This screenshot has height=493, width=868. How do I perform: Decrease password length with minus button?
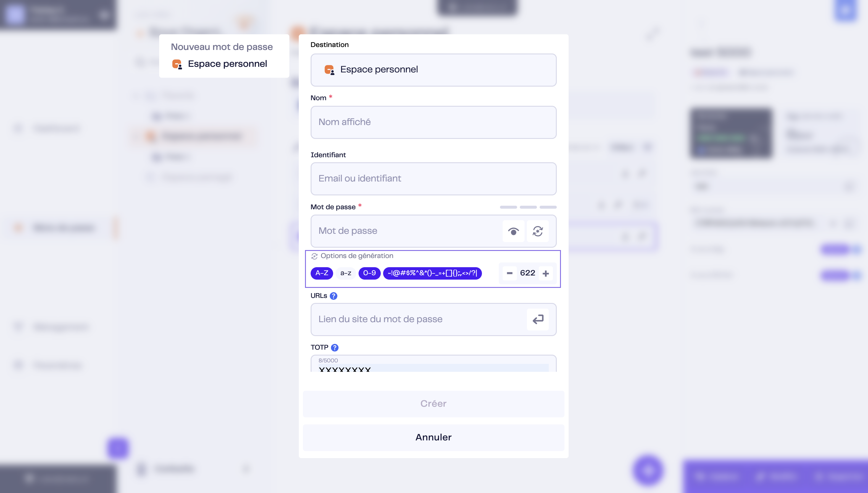(x=509, y=273)
